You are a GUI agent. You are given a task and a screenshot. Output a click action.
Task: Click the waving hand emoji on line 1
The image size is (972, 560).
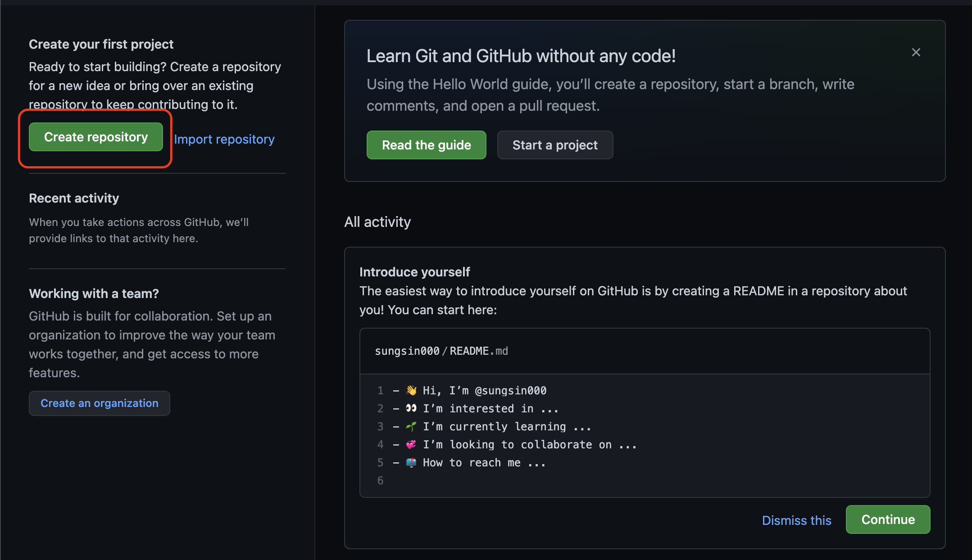point(411,390)
